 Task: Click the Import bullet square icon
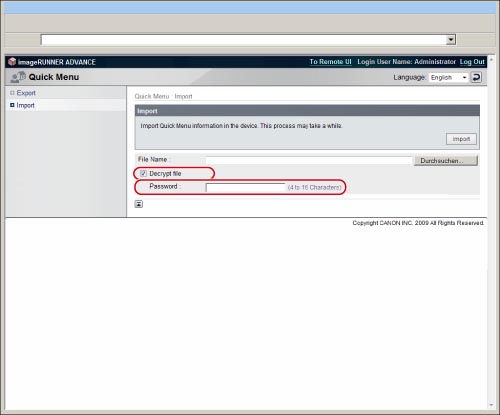tap(12, 105)
